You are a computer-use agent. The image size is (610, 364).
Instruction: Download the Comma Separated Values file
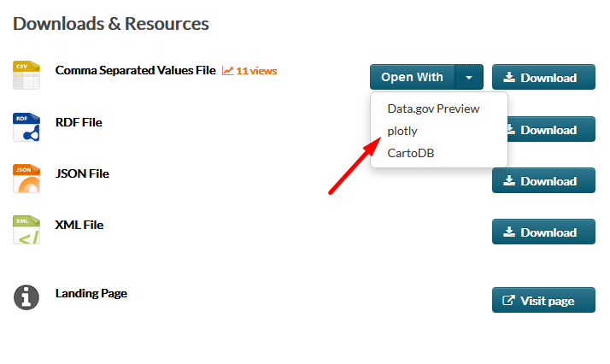pos(543,77)
